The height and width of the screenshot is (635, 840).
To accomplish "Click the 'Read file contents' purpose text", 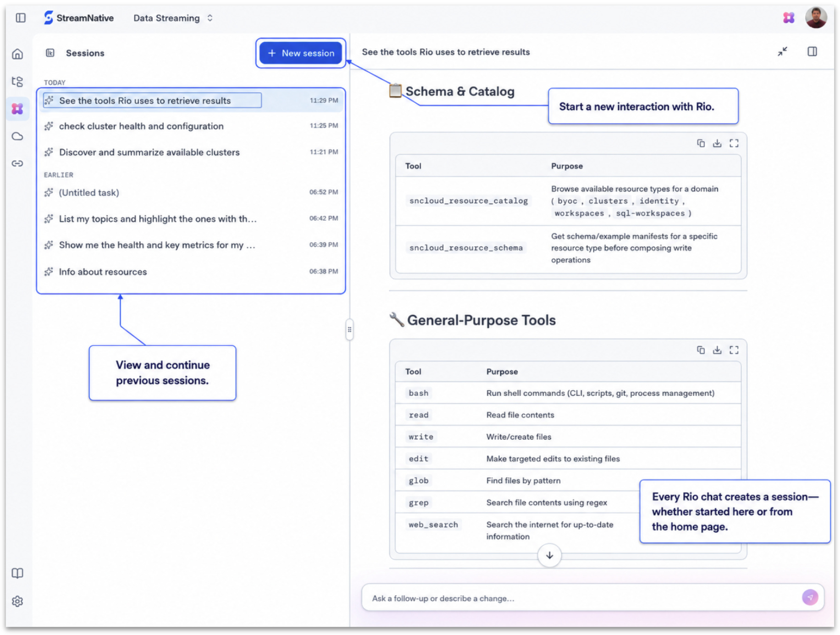I will [x=520, y=415].
